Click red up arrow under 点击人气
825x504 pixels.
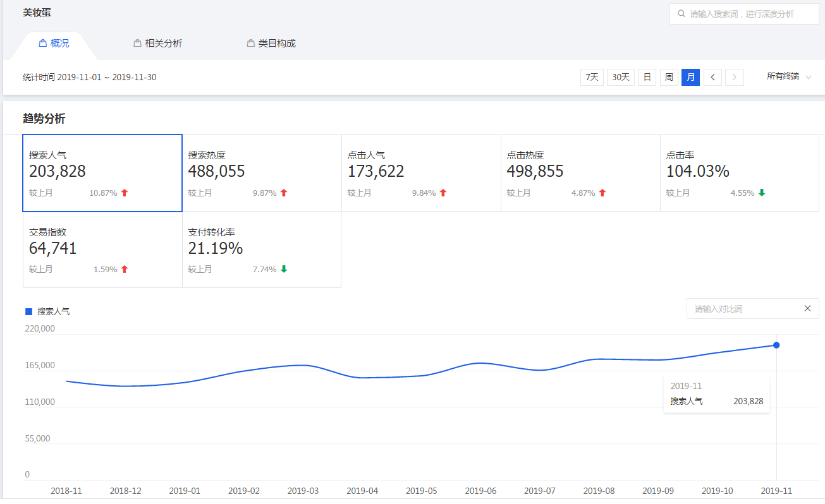tap(443, 193)
